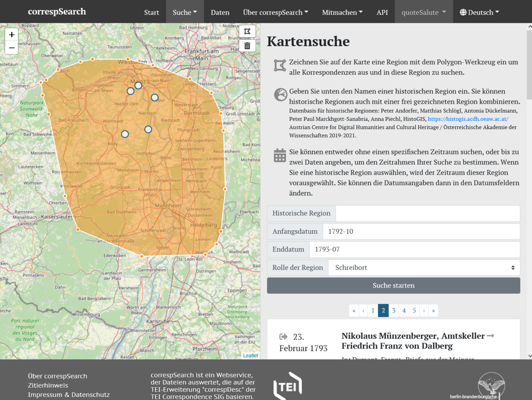The image size is (532, 400).
Task: Open Impressum & Datenschutz footer link
Action: coord(69,395)
